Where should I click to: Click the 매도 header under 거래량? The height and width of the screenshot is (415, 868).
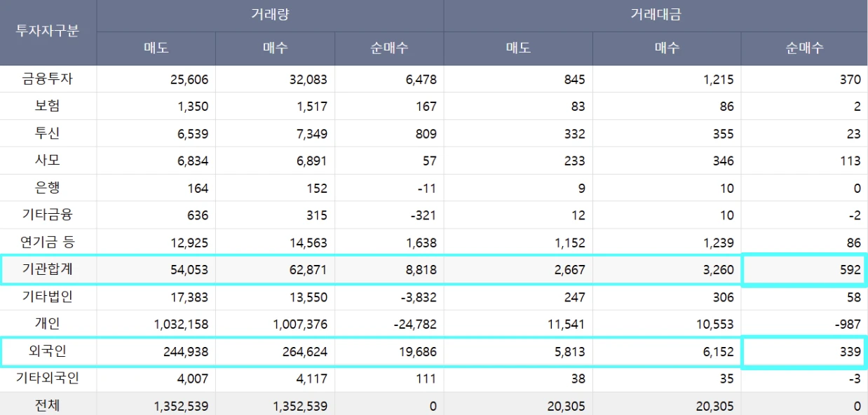click(x=156, y=48)
